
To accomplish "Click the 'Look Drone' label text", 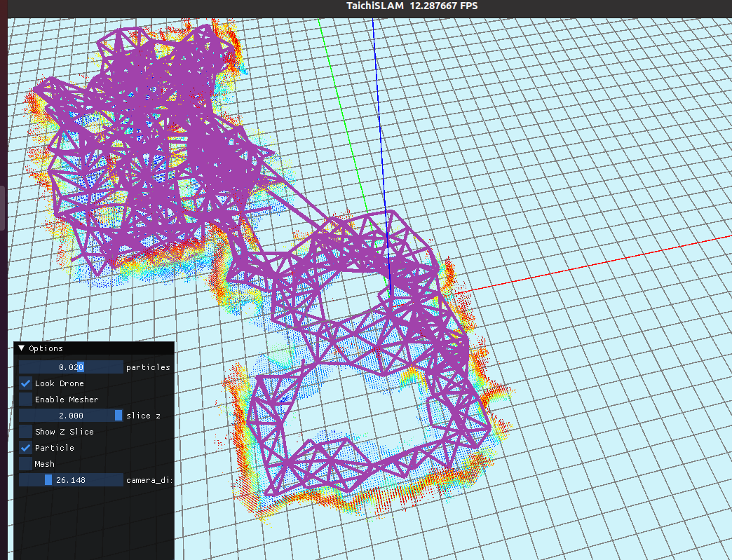I will point(60,383).
